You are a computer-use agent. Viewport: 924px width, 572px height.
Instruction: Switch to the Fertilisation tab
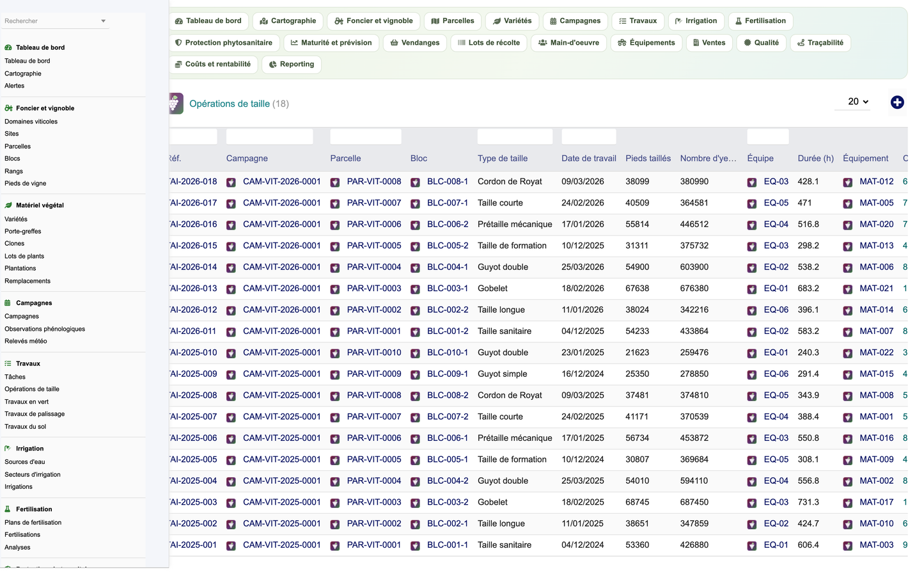761,21
